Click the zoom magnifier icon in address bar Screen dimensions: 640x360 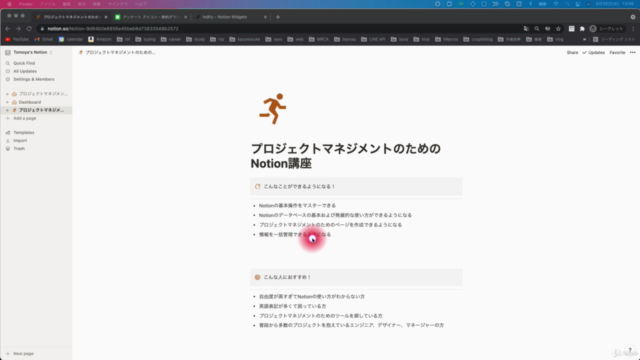537,29
